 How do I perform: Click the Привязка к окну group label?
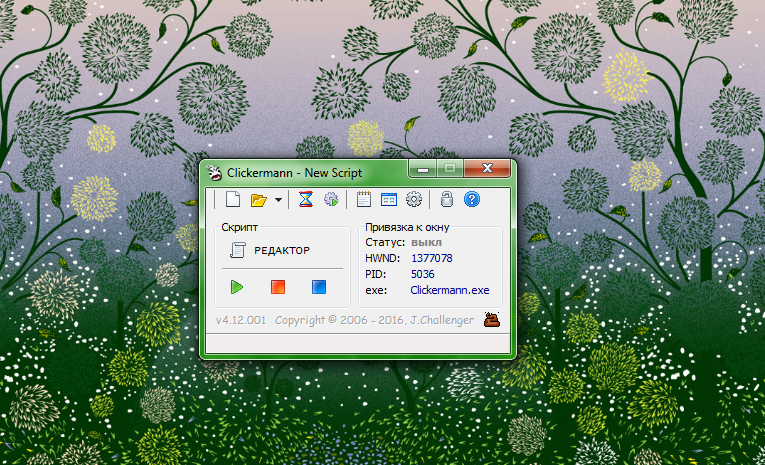point(407,227)
